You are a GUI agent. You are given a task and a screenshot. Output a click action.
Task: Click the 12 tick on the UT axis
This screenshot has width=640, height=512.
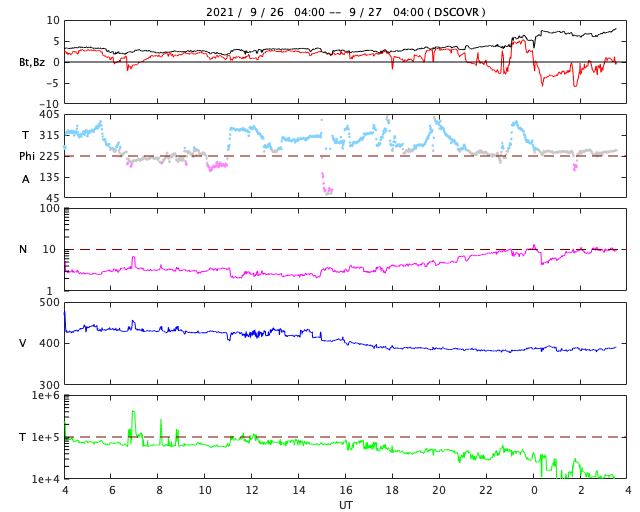click(251, 490)
